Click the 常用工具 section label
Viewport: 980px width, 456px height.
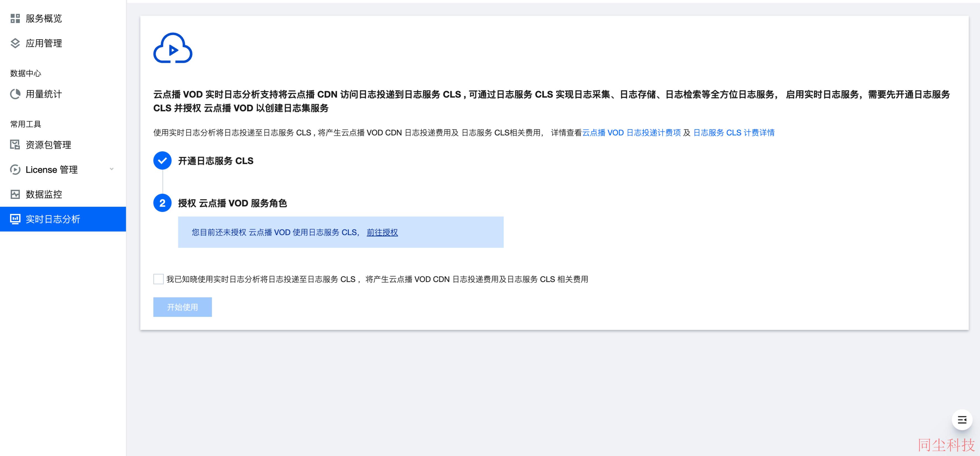point(25,124)
